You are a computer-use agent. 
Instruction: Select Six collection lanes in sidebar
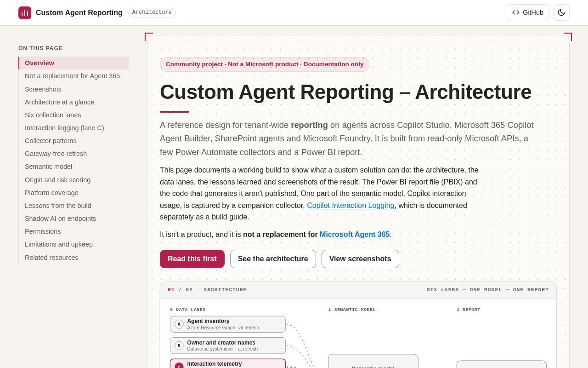coord(73,115)
